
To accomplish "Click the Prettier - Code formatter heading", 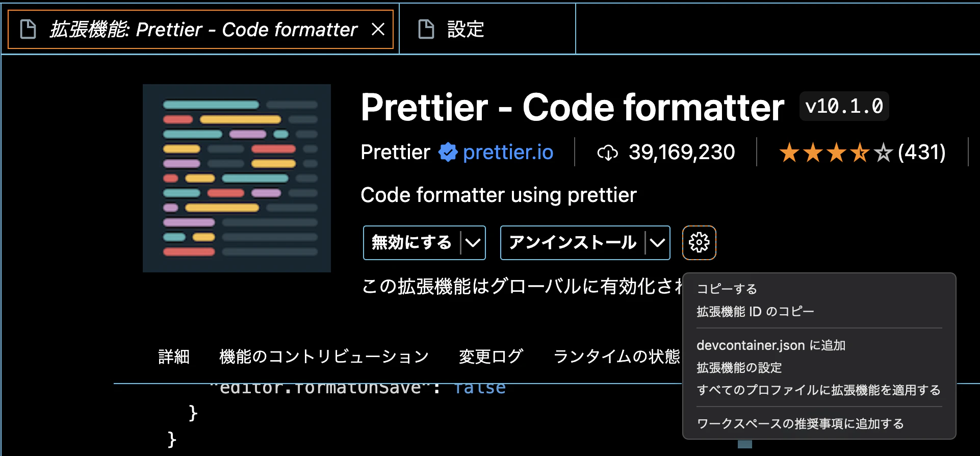I will pyautogui.click(x=572, y=107).
